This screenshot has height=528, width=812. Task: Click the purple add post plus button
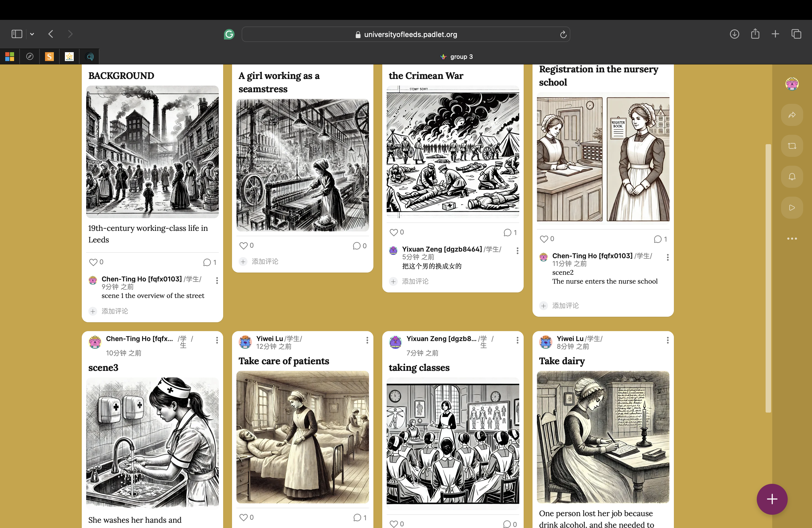(772, 499)
